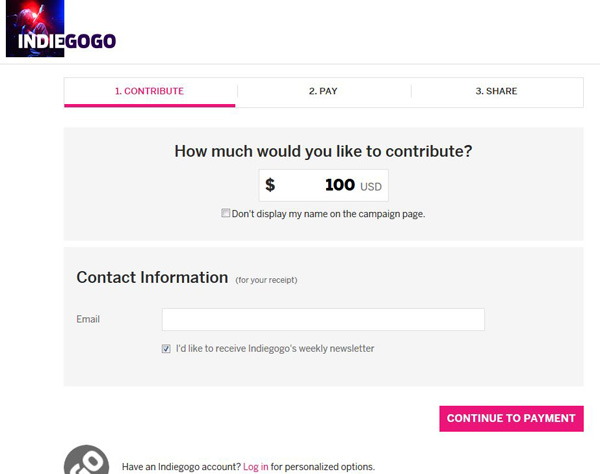Click the Email field label

coord(88,319)
